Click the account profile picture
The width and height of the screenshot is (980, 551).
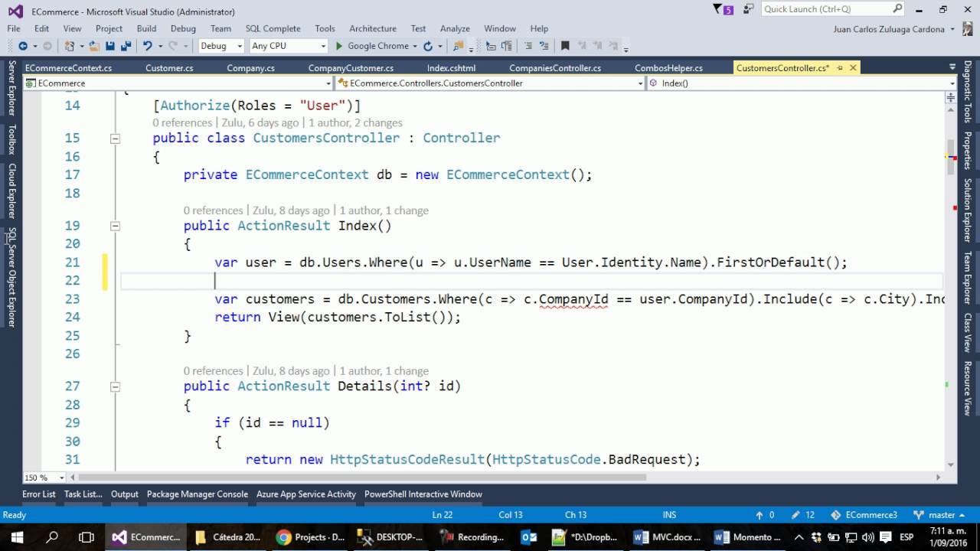[967, 29]
